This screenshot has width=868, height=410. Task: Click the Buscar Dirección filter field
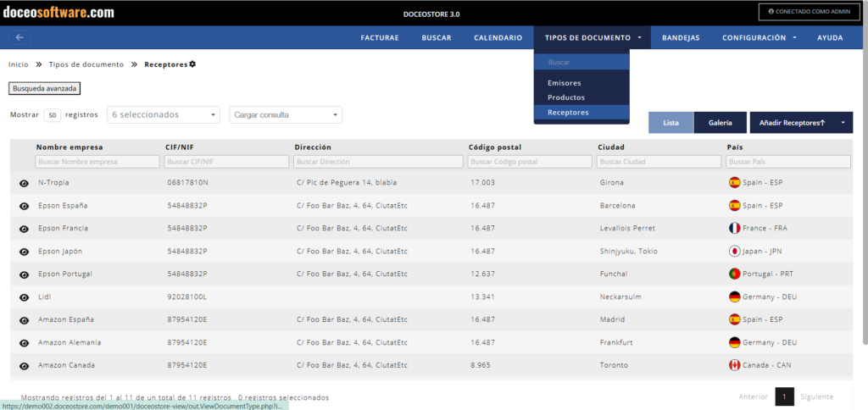pos(379,162)
